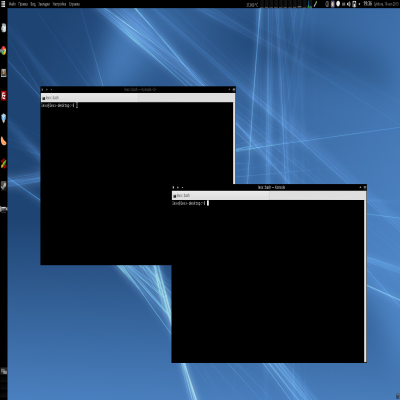
Task: Open the first menu in global menu bar
Action: 13,4
